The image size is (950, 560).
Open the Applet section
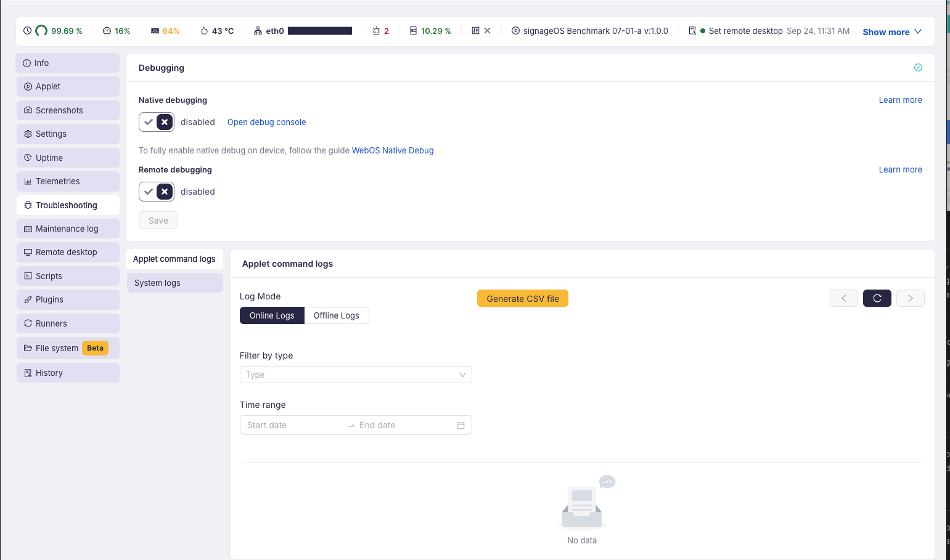(68, 86)
